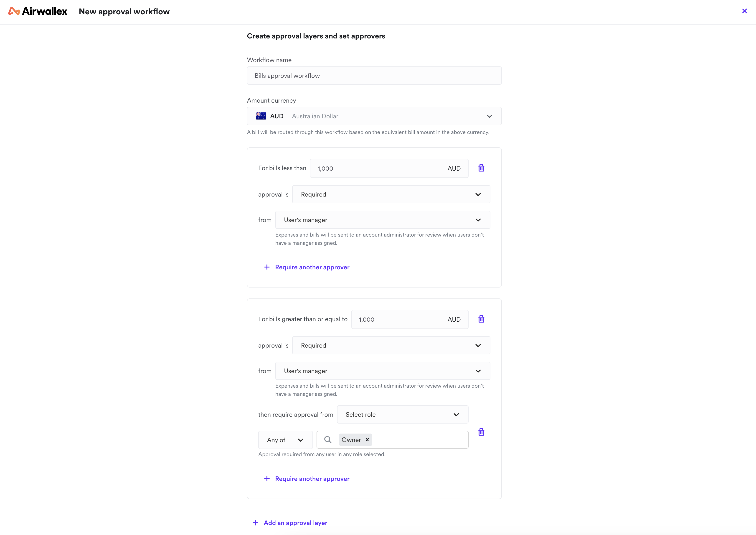Click the Australian flag icon
Screen dimensions: 756x535
tap(261, 116)
